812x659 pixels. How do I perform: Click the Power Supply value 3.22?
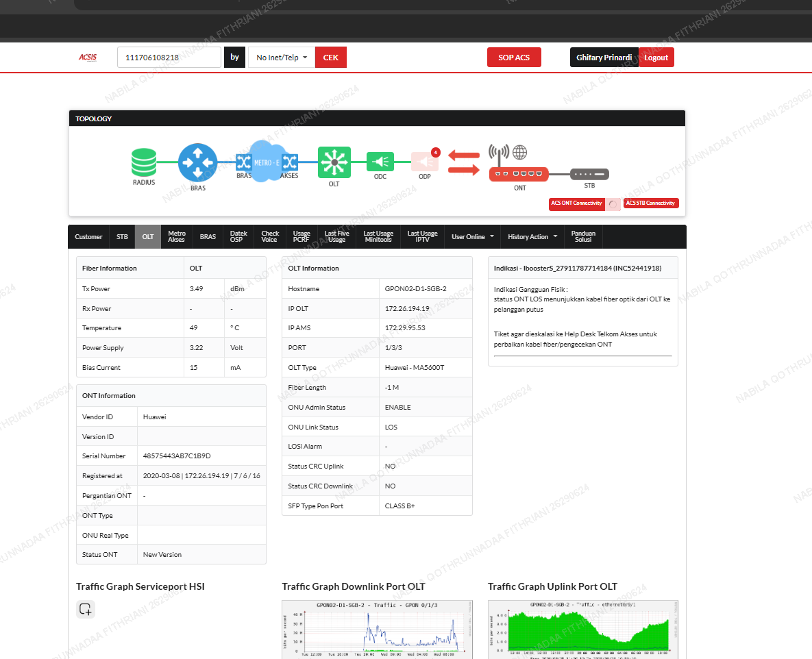(196, 348)
